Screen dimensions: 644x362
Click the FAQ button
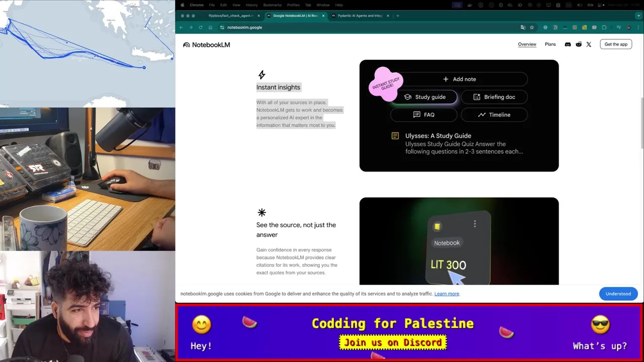point(424,115)
